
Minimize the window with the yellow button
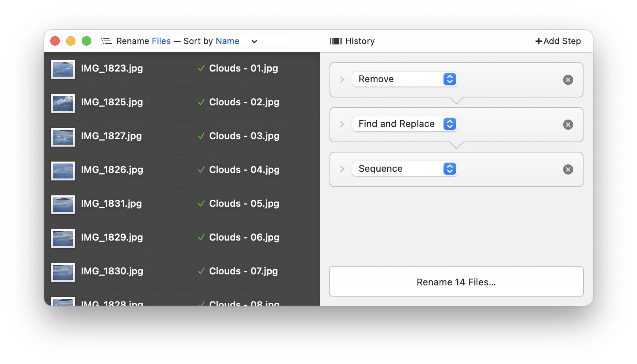71,41
